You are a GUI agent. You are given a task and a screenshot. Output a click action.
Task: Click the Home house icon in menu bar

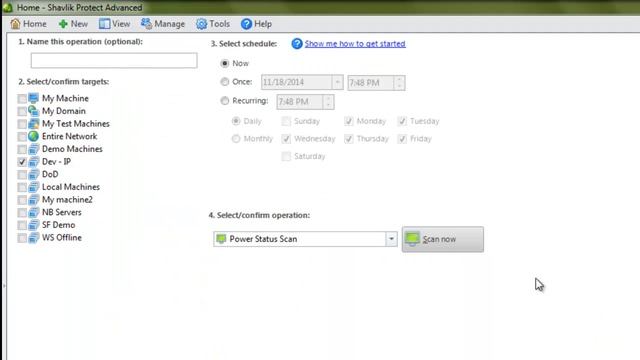[15, 24]
